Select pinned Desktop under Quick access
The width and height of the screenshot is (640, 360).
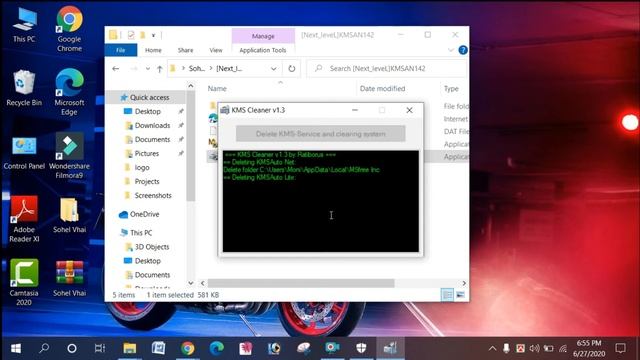tap(148, 111)
